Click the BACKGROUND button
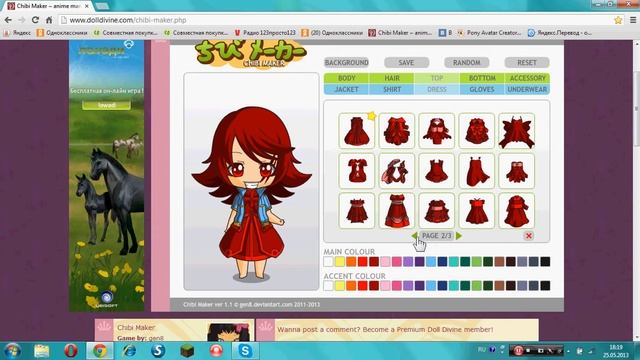 coord(347,62)
